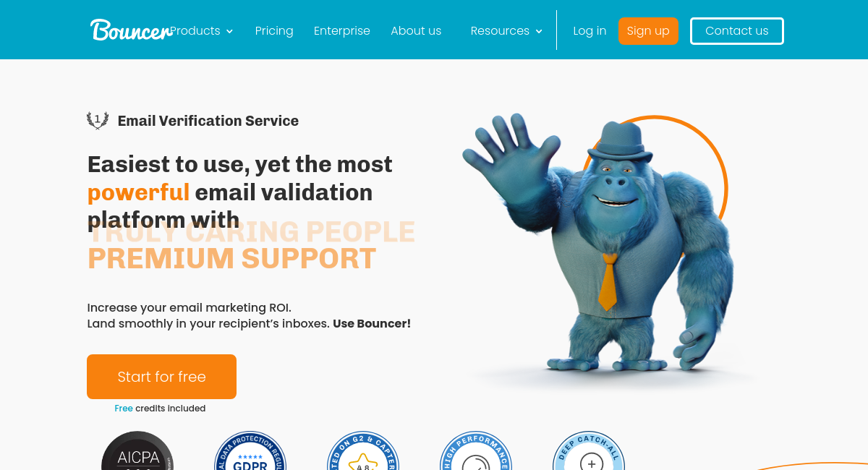Go to the About us page
Image resolution: width=868 pixels, height=470 pixels.
(x=416, y=31)
